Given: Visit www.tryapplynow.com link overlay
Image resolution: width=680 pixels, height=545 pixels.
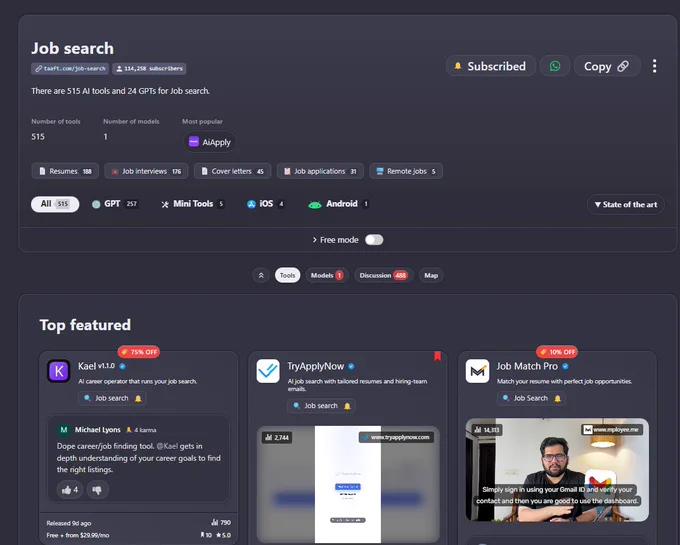Looking at the screenshot, I should pyautogui.click(x=396, y=437).
